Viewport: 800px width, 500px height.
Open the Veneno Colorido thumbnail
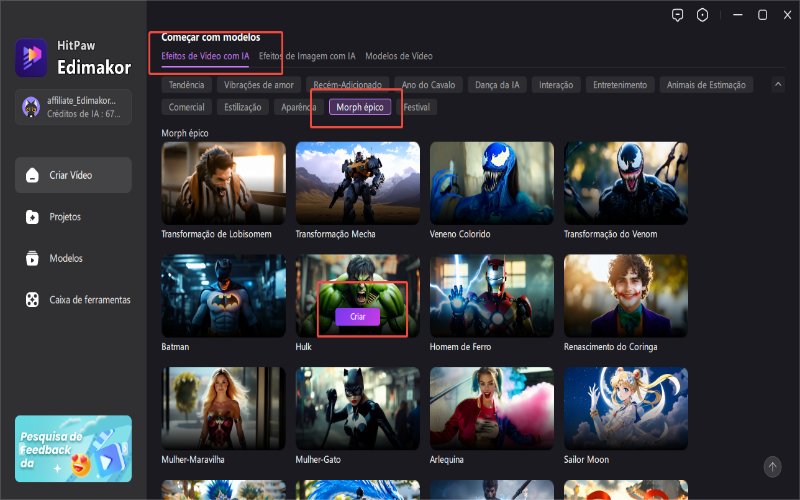[492, 183]
